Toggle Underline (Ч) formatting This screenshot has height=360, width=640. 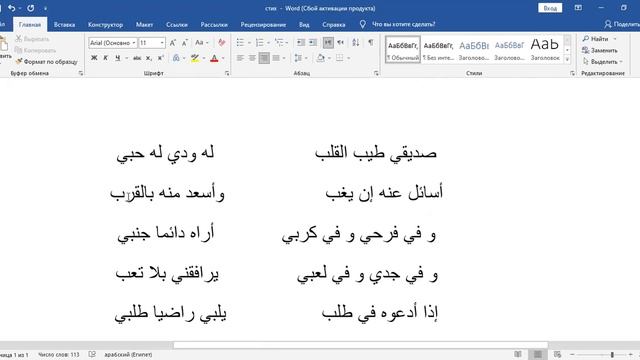pyautogui.click(x=118, y=58)
